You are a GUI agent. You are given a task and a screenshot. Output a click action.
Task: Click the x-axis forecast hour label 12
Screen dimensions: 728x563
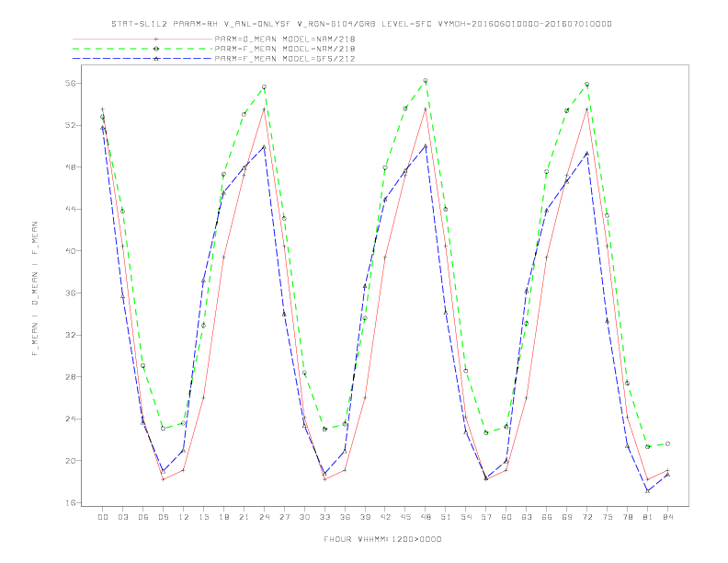pyautogui.click(x=184, y=517)
